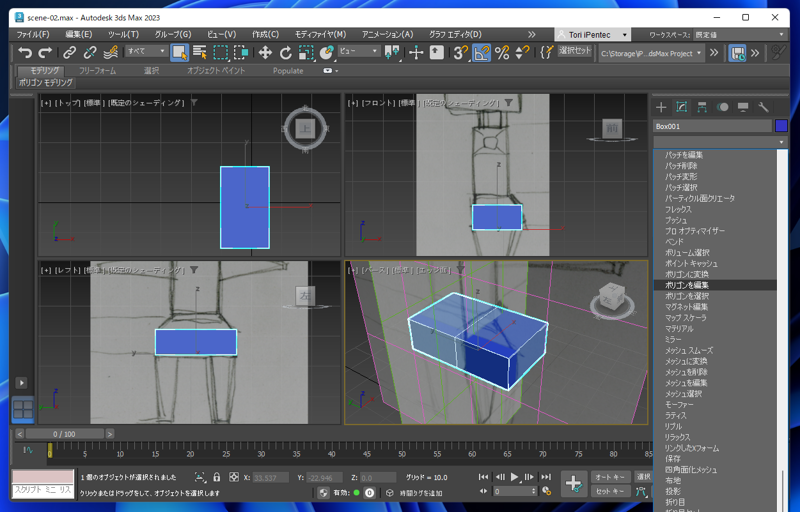Expand the modifier list dropdown arrow
Viewport: 800px width, 512px height.
(781, 142)
